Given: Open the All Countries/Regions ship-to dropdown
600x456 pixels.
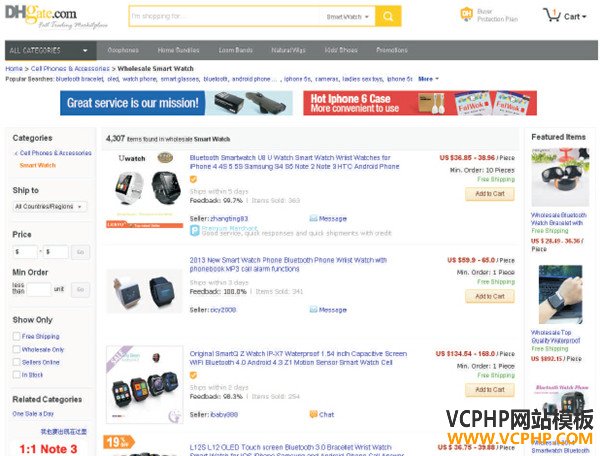Looking at the screenshot, I should pos(50,207).
